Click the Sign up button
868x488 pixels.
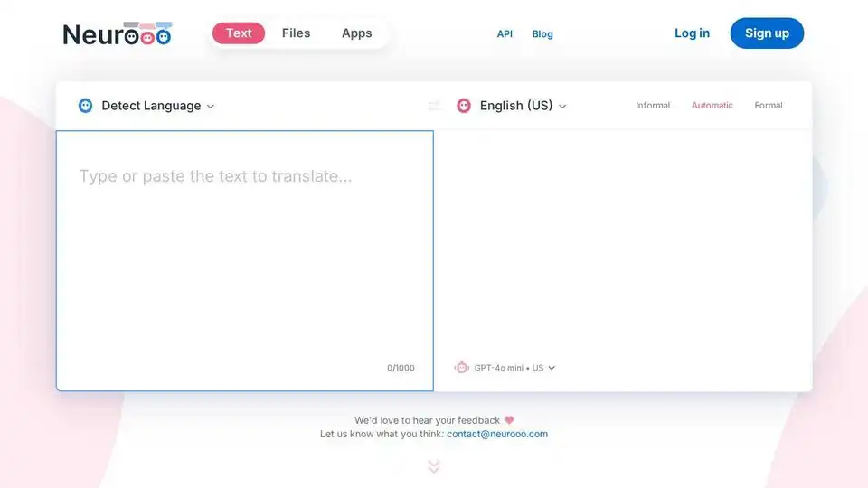(767, 33)
